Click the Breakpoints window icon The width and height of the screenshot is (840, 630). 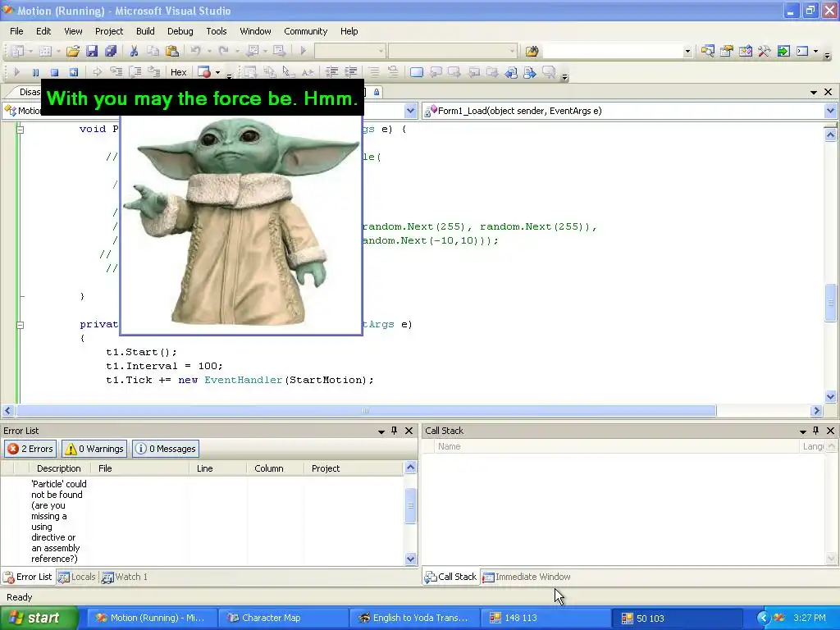click(x=204, y=72)
